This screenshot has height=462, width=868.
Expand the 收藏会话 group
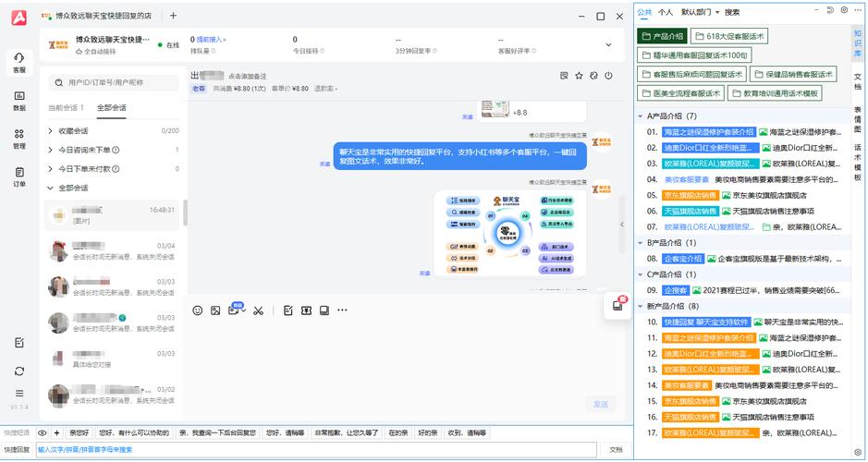[51, 131]
